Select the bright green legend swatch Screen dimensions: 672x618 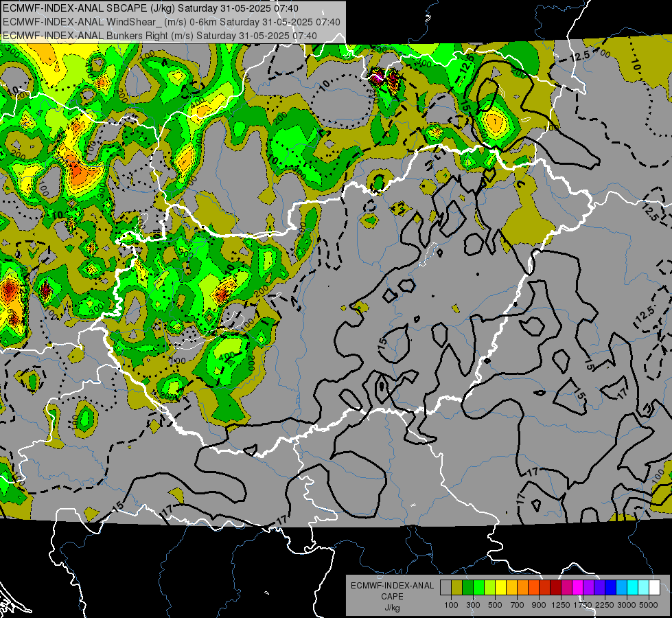coord(478,587)
